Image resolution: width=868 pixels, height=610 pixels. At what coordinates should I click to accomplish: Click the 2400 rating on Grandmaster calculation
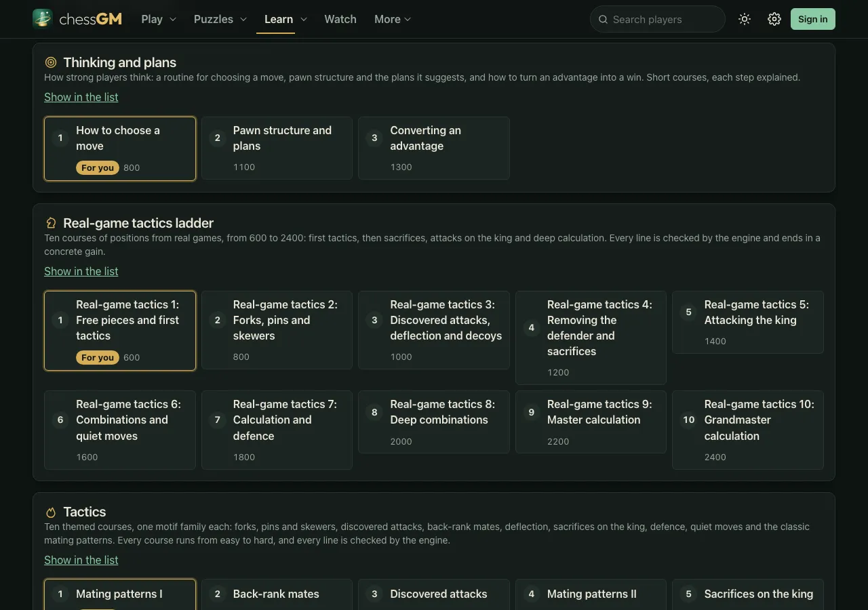point(715,457)
